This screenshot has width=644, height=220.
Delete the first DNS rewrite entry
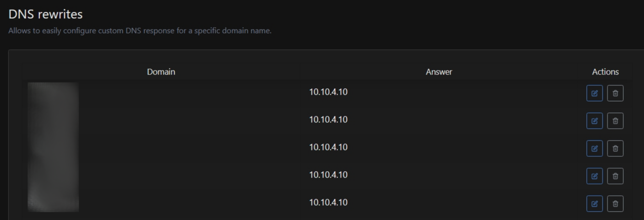pyautogui.click(x=615, y=93)
